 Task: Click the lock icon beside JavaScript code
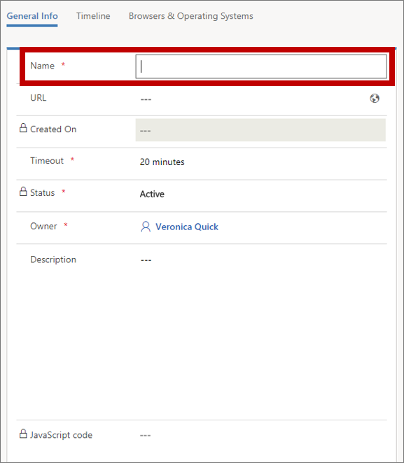pos(23,434)
